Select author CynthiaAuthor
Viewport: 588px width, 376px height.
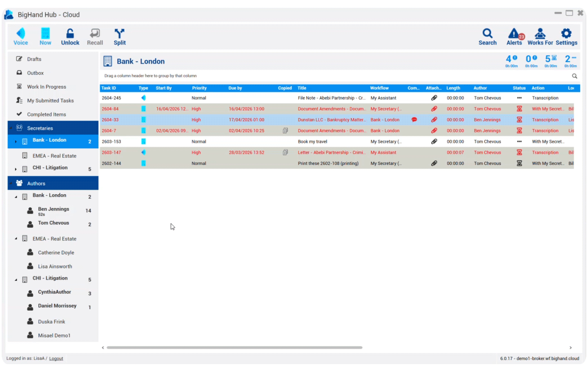pos(54,292)
